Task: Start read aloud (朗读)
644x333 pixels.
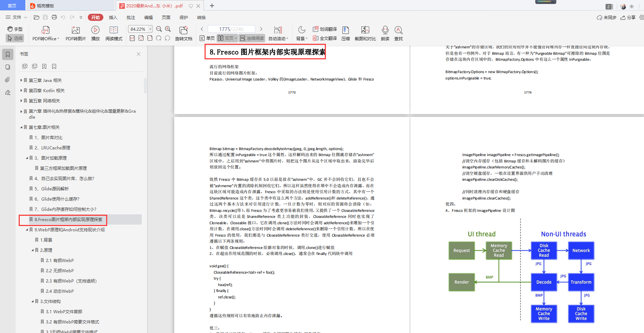Action: [385, 34]
